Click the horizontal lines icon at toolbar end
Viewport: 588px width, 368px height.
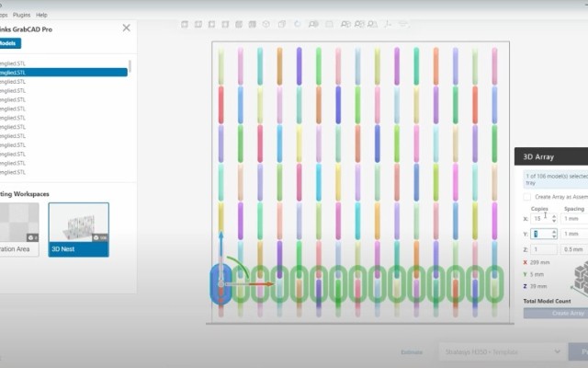[x=403, y=25]
